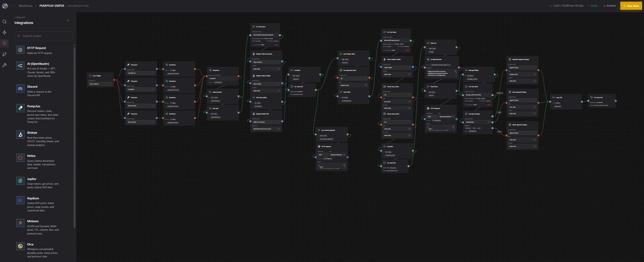Viewport: 644px width, 262px height.
Task: Close the Integrations library panel
Action: tap(68, 20)
